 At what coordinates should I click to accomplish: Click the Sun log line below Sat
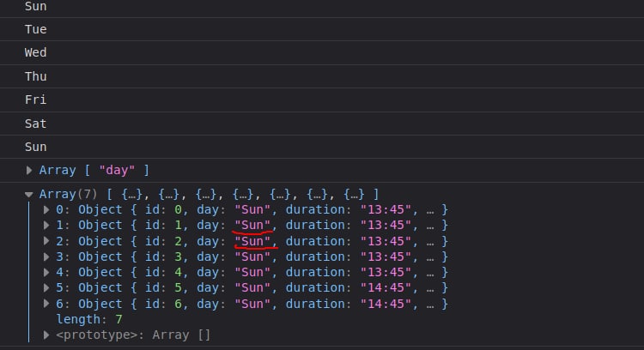coord(322,147)
